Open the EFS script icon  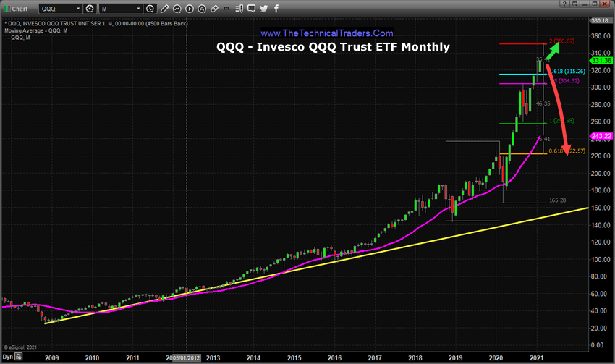click(226, 8)
